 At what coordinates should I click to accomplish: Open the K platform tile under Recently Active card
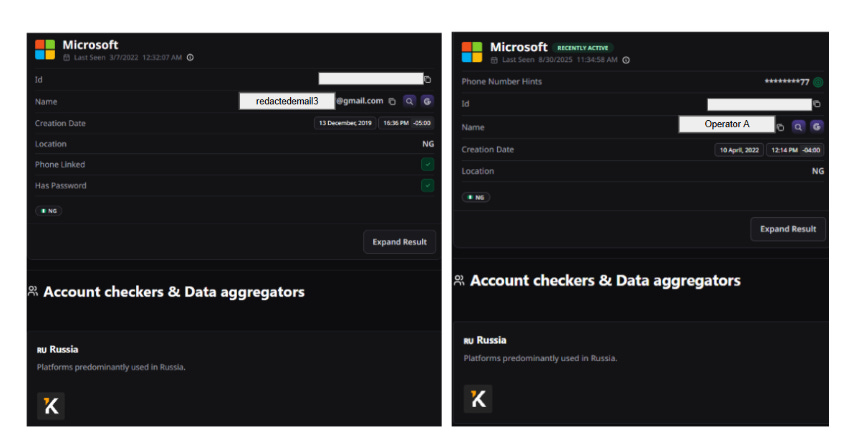(x=478, y=399)
